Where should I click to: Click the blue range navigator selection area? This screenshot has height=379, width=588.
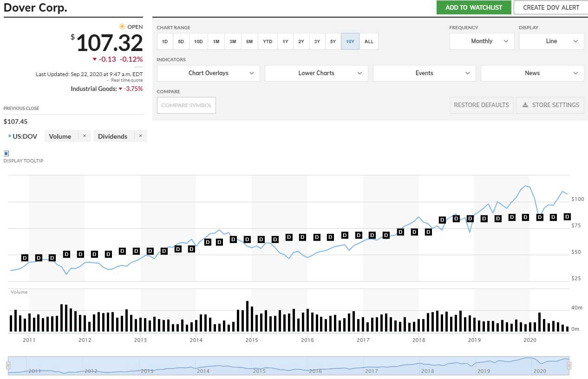pyautogui.click(x=288, y=366)
